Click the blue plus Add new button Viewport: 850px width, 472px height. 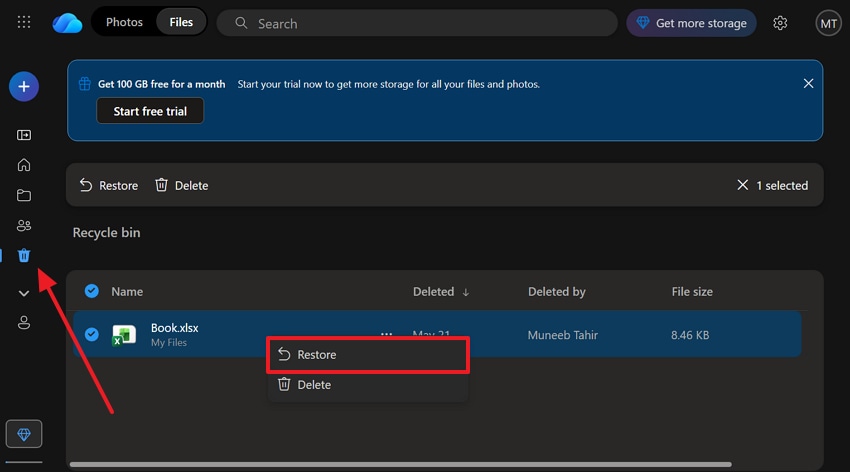coord(24,87)
